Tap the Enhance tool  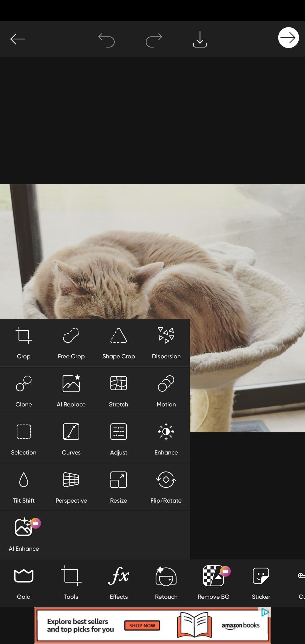pos(166,439)
